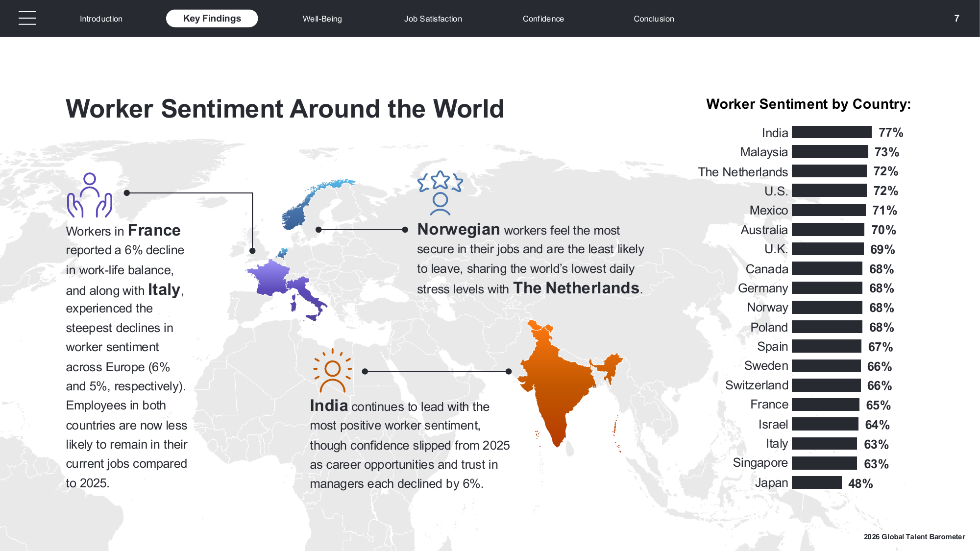Click the Spain label in chart
980x551 pixels.
[x=772, y=347]
